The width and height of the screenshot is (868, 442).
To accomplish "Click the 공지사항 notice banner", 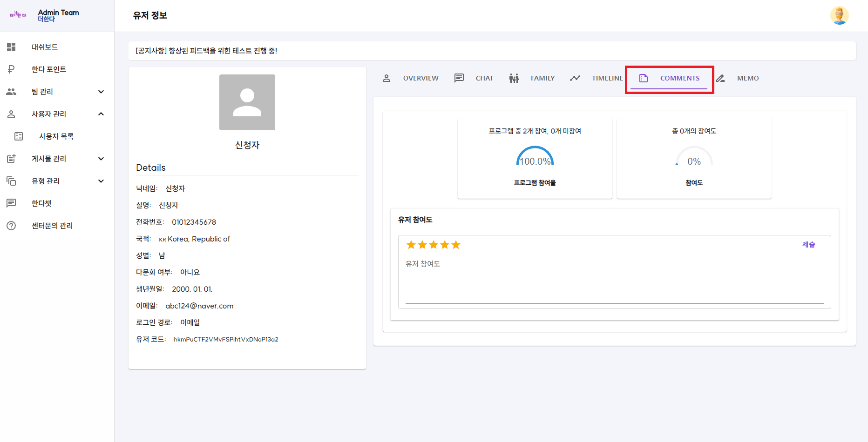I will pyautogui.click(x=492, y=51).
